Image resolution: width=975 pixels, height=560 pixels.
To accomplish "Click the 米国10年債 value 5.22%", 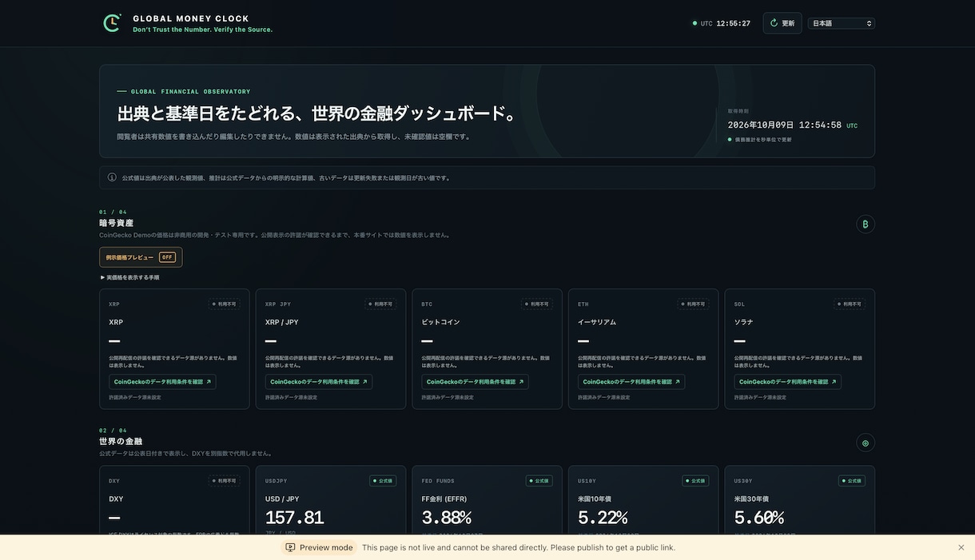I will 603,518.
